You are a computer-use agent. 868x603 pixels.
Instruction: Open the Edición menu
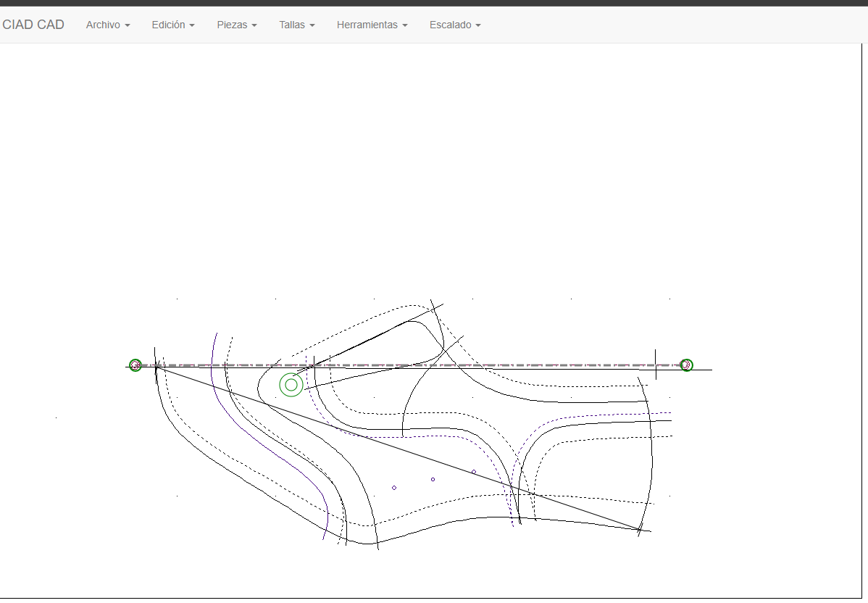coord(172,25)
